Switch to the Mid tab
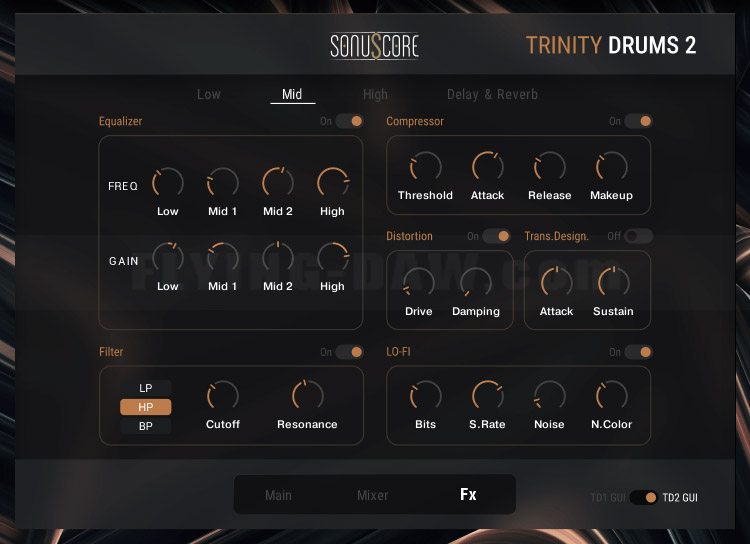Viewport: 750px width, 544px height. pos(292,94)
